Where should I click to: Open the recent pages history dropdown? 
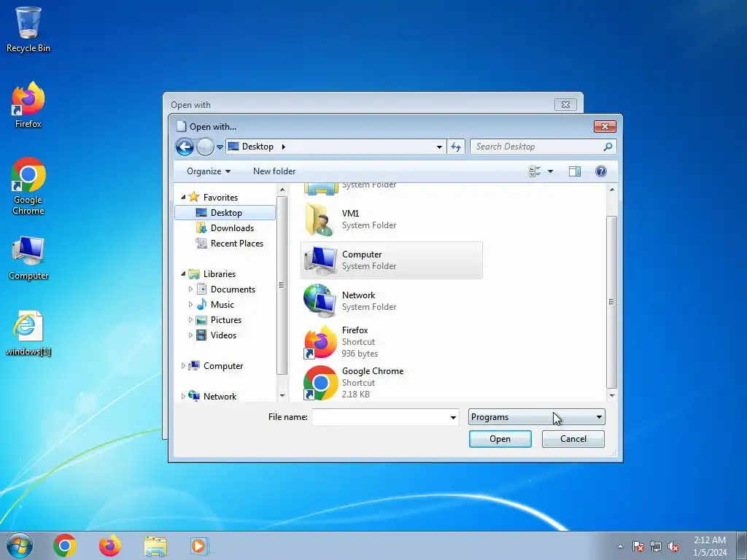coord(220,147)
